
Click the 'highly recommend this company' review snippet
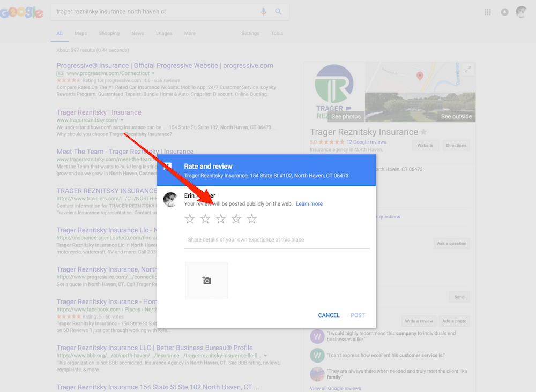[391, 336]
